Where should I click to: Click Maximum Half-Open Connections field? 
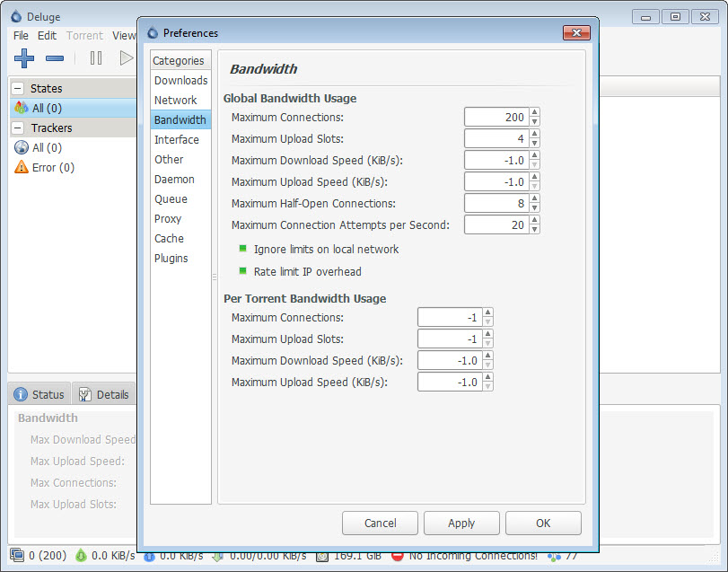(496, 203)
